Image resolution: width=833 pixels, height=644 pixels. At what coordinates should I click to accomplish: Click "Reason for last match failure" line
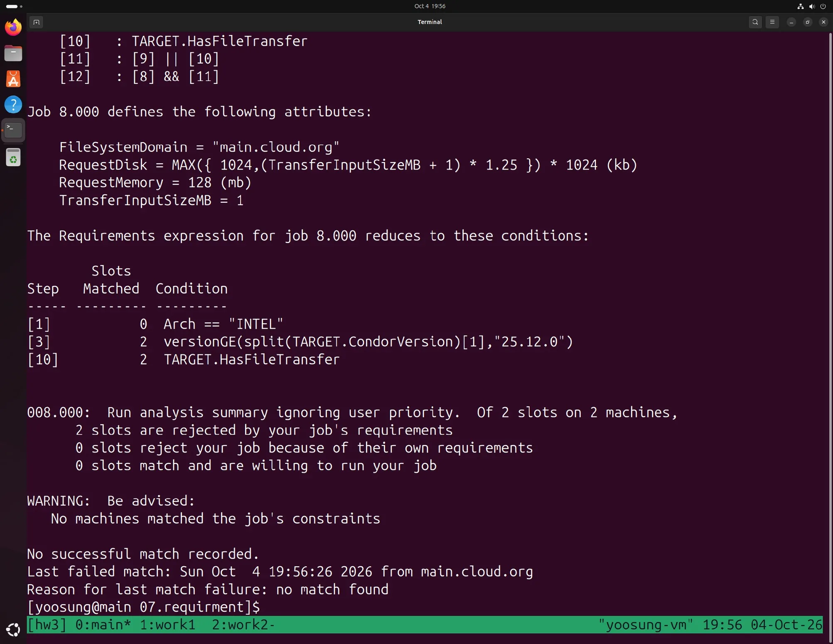[208, 590]
